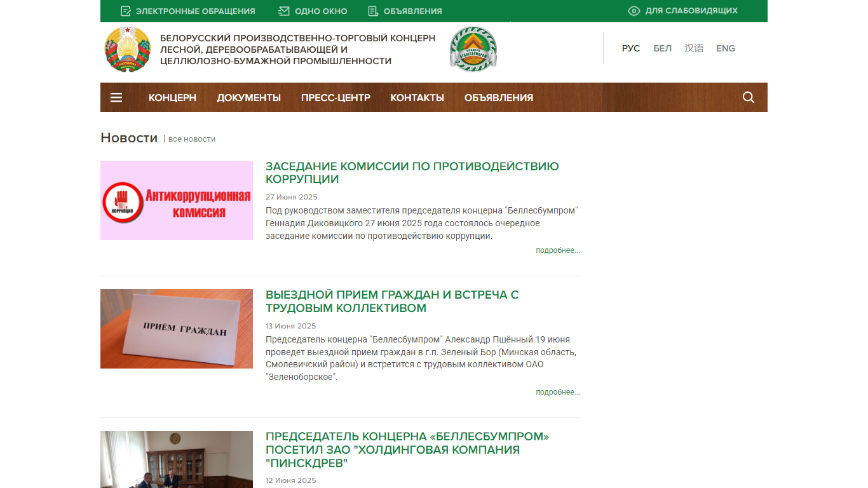Click the date 13 Июня 2025
Viewport: 868px width, 488px height.
click(x=291, y=326)
